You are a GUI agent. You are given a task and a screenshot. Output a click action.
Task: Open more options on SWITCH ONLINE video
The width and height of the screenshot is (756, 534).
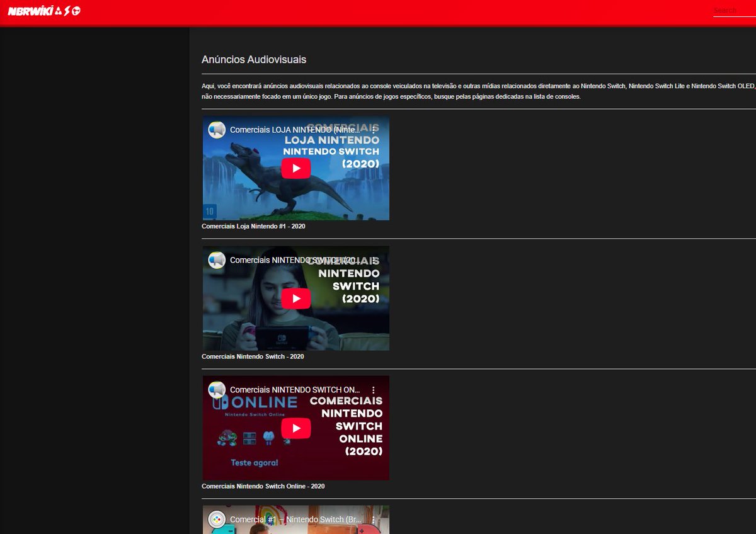(x=373, y=390)
